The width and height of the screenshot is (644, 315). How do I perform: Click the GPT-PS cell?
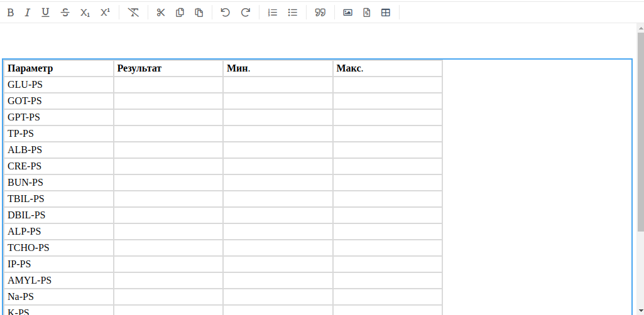click(x=58, y=117)
